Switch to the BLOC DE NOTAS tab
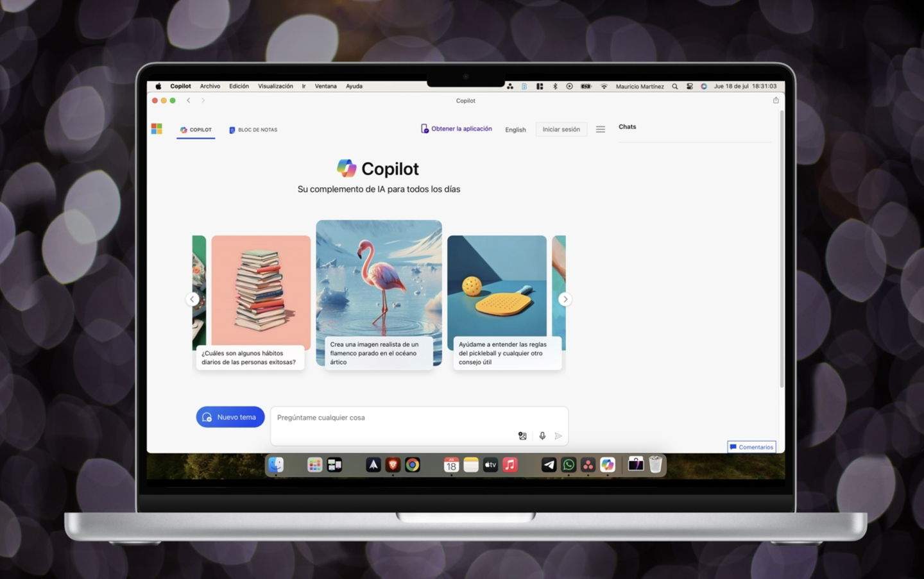The height and width of the screenshot is (579, 924). point(253,130)
